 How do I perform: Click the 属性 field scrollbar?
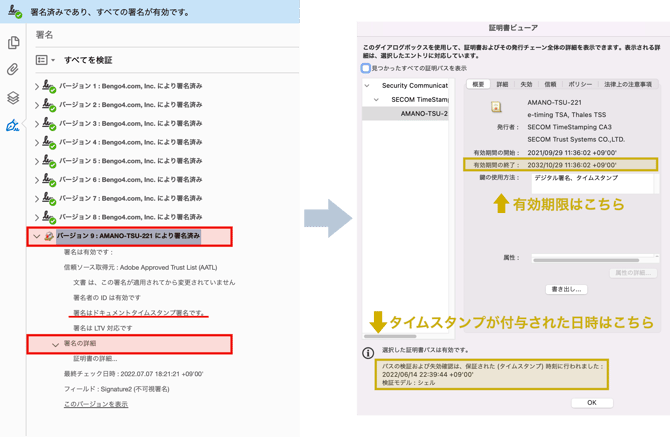point(586,260)
